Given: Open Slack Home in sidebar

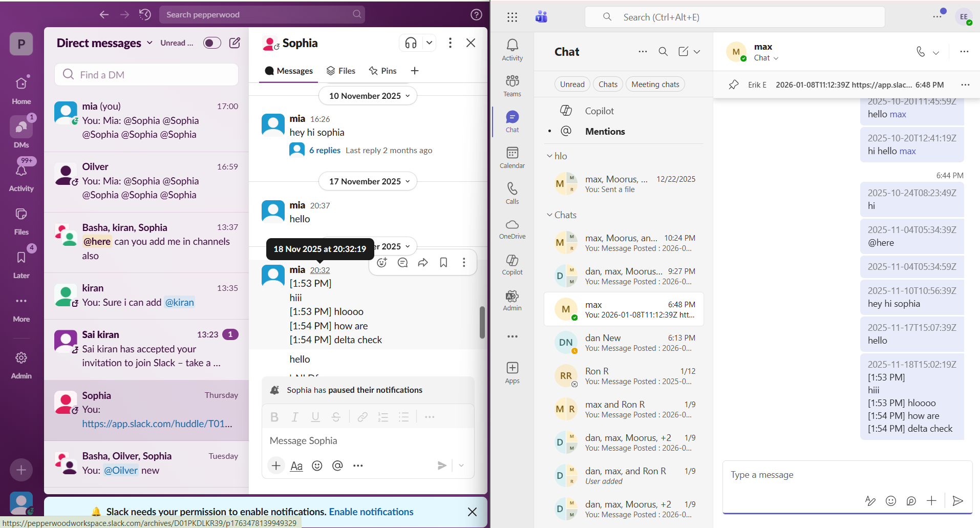Looking at the screenshot, I should [x=21, y=89].
